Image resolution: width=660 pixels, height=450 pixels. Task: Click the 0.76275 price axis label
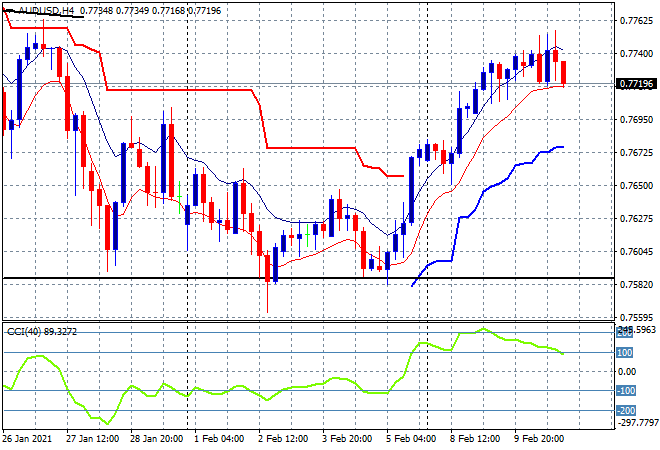coord(637,218)
